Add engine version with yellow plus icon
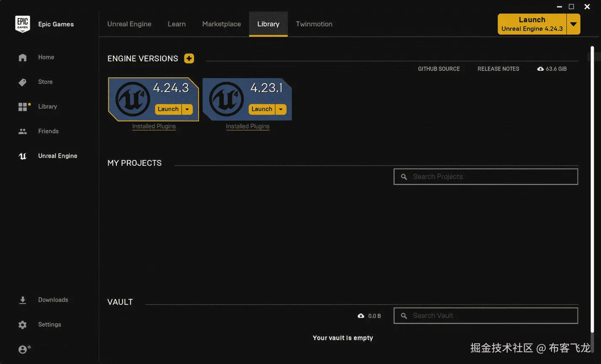601x364 pixels. [189, 59]
